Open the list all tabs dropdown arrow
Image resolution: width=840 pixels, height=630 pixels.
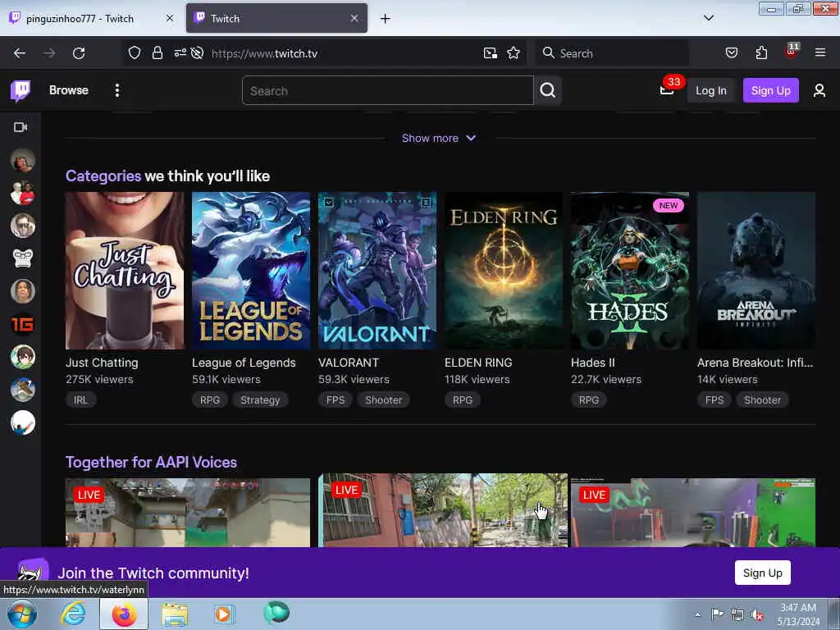coord(708,18)
